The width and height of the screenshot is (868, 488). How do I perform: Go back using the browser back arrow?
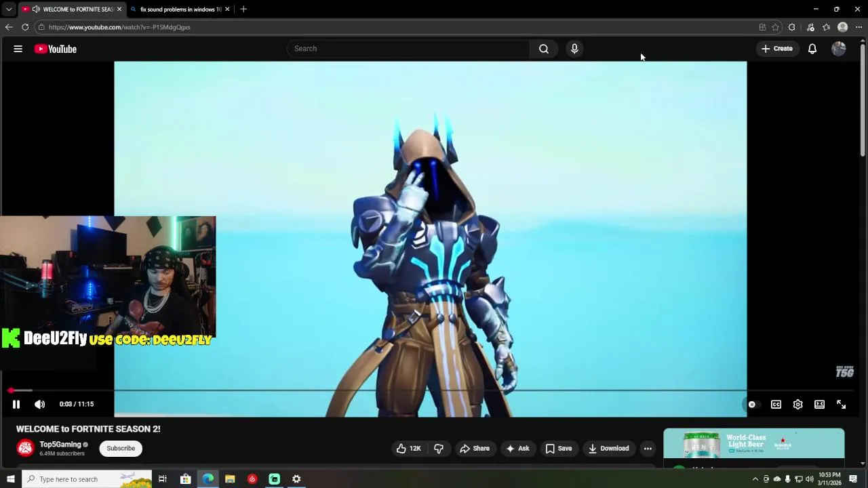(x=9, y=27)
